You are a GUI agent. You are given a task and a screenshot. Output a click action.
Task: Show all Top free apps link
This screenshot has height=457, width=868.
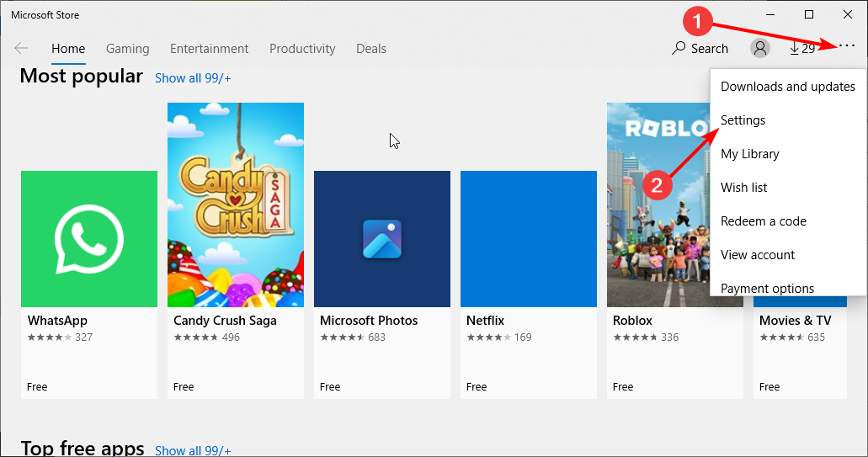point(193,449)
